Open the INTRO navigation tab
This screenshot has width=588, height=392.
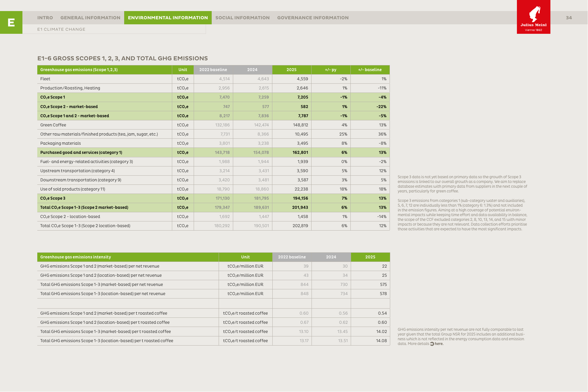coord(45,18)
